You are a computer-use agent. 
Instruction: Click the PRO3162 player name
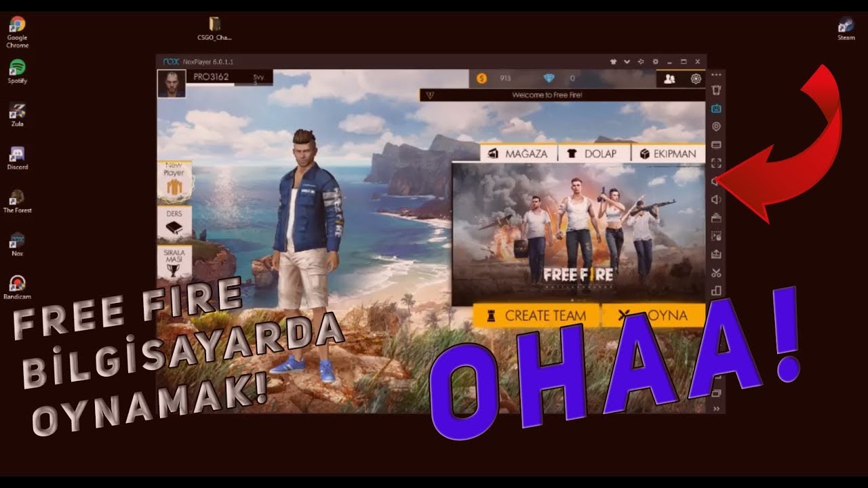[x=211, y=77]
